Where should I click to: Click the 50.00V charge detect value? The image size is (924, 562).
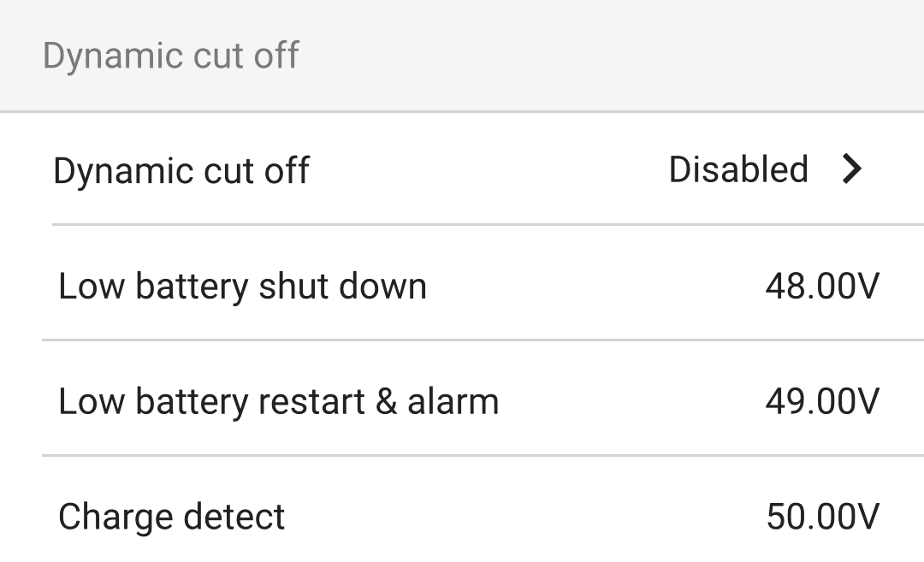(822, 516)
